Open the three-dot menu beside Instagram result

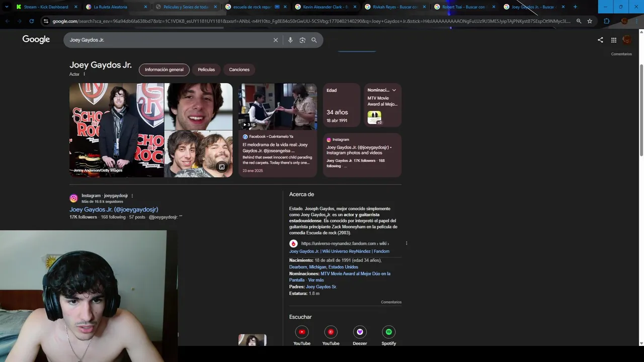(x=132, y=196)
